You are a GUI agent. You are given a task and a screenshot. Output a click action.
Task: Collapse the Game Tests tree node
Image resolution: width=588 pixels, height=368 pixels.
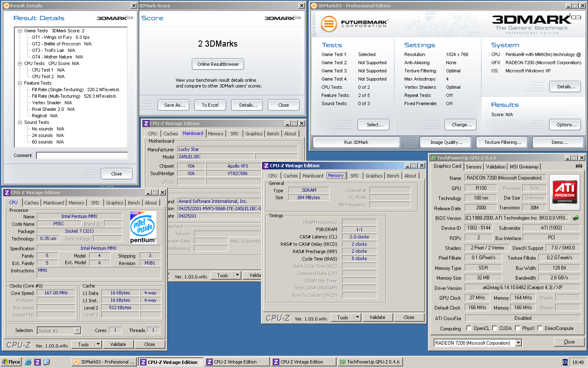tap(20, 31)
